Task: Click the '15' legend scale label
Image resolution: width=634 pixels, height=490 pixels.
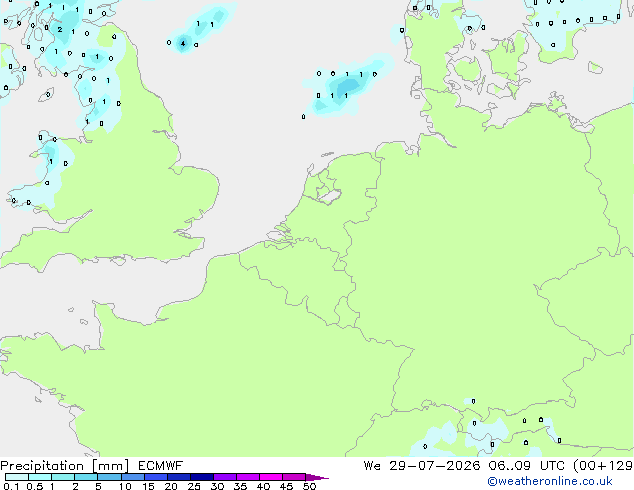Action: pyautogui.click(x=148, y=486)
